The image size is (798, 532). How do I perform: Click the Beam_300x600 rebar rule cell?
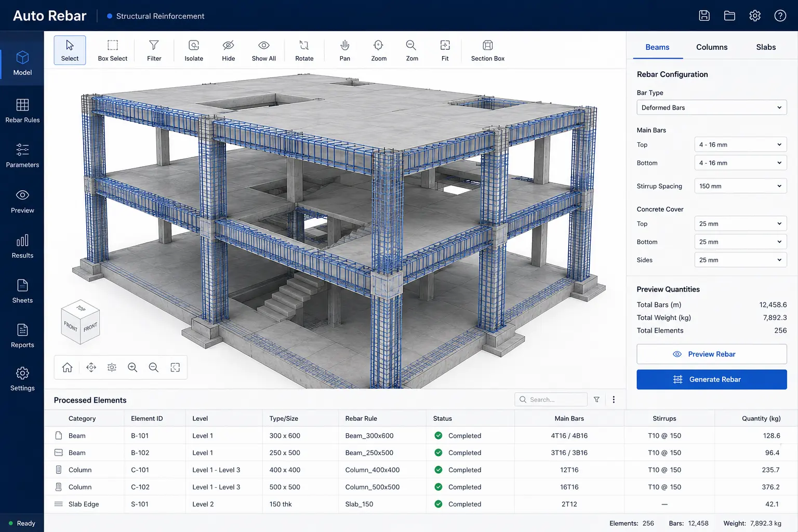(x=369, y=436)
